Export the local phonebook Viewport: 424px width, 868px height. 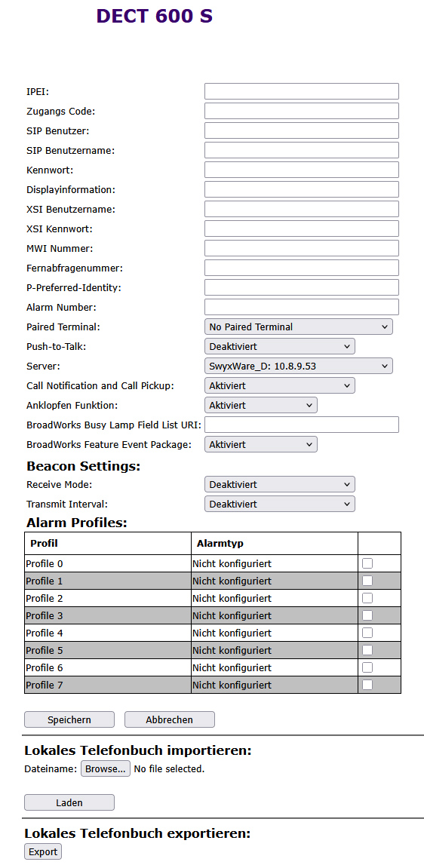pyautogui.click(x=43, y=851)
